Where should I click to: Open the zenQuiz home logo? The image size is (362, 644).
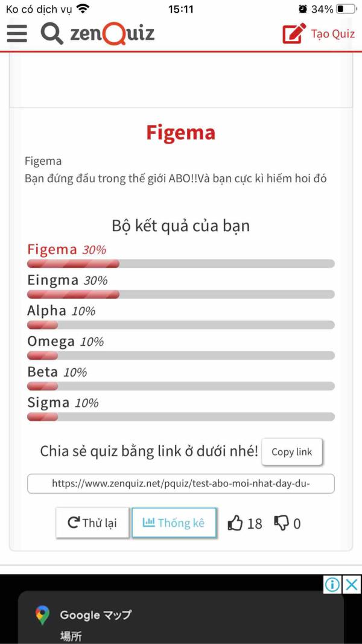pyautogui.click(x=112, y=33)
